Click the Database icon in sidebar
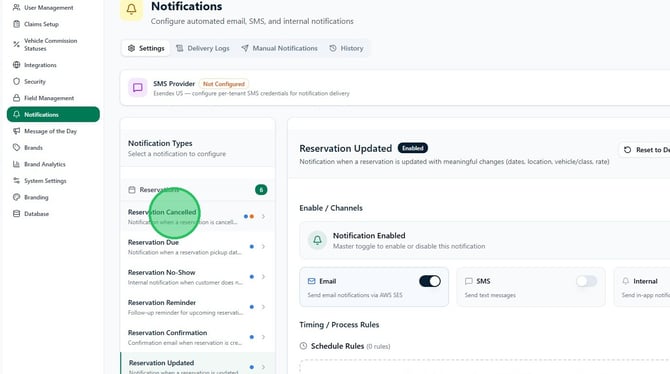The width and height of the screenshot is (670, 374). (x=16, y=214)
